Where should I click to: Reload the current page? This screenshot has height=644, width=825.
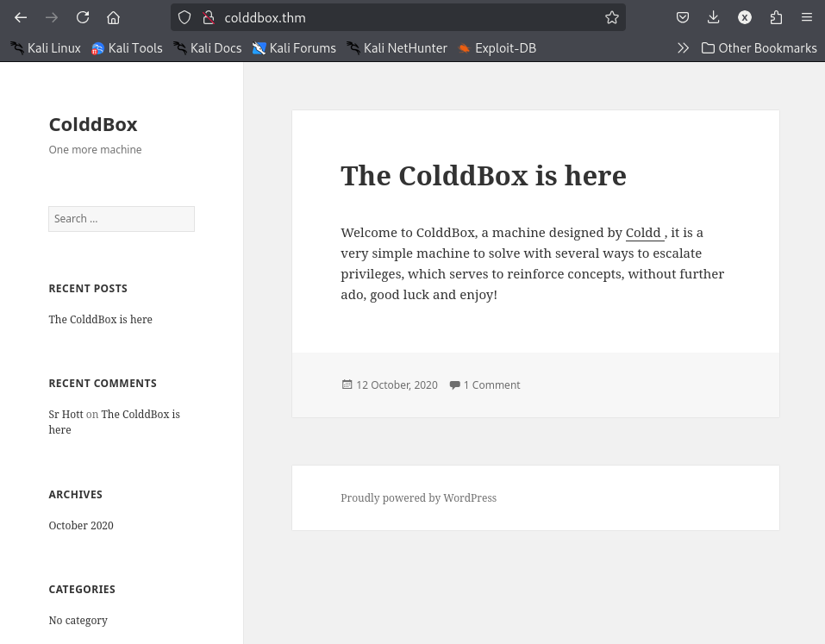tap(83, 17)
